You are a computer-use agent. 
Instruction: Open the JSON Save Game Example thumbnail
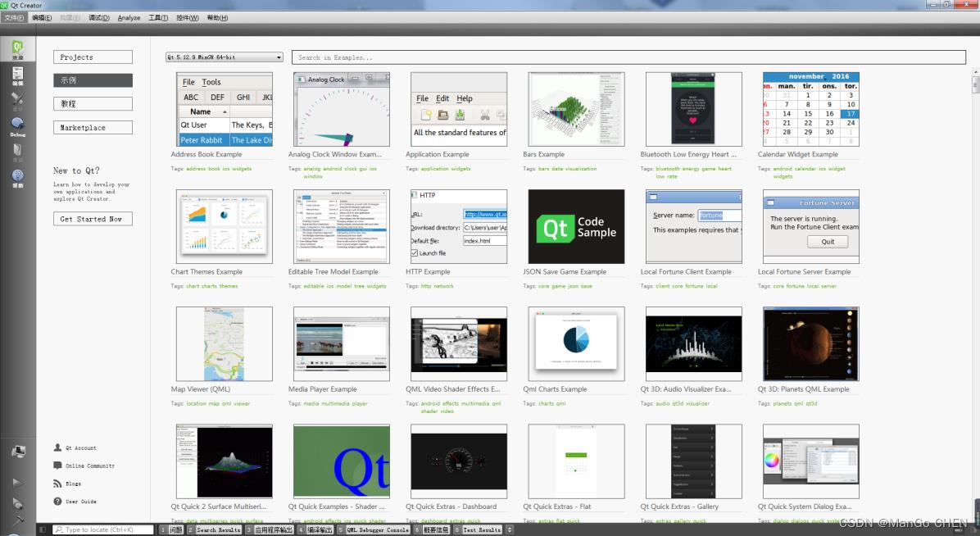coord(576,226)
